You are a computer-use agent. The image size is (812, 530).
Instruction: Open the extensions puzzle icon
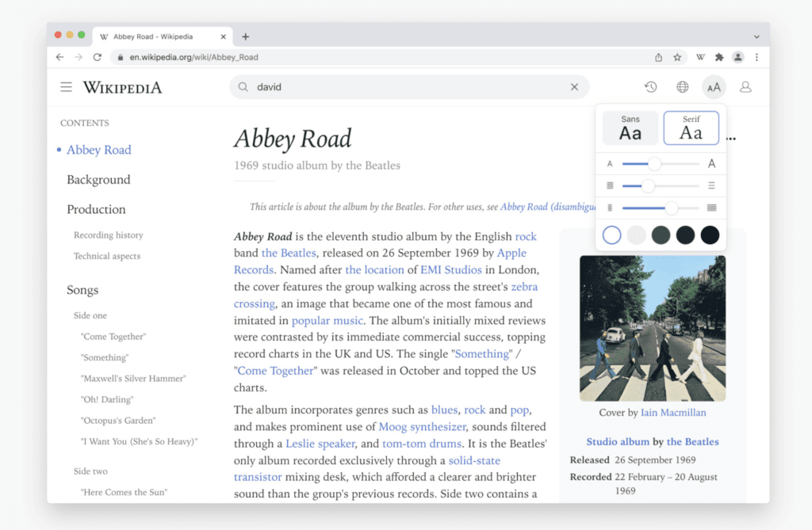coord(719,58)
